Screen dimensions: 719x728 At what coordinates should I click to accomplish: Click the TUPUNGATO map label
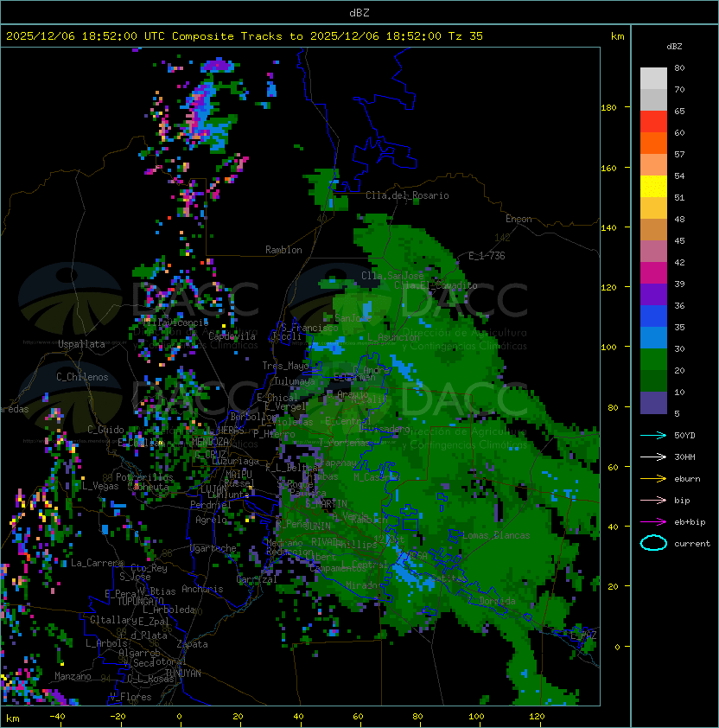[x=141, y=601]
